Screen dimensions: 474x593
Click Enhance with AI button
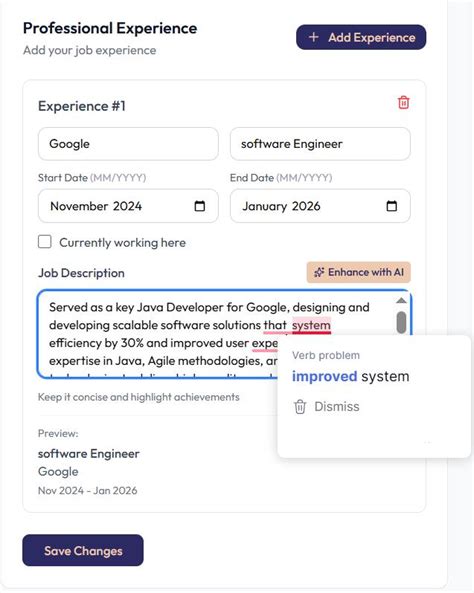pyautogui.click(x=358, y=272)
